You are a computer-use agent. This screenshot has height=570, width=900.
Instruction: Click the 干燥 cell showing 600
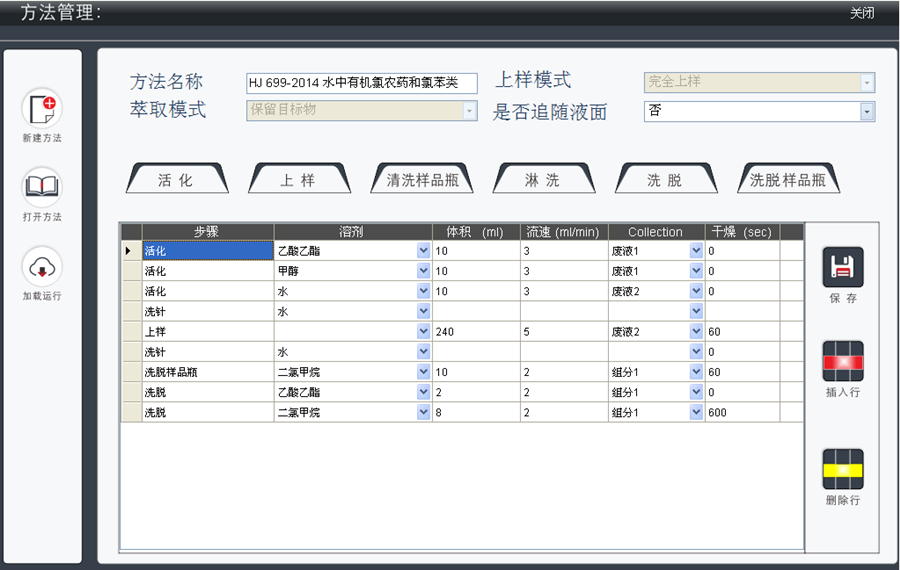tap(740, 412)
